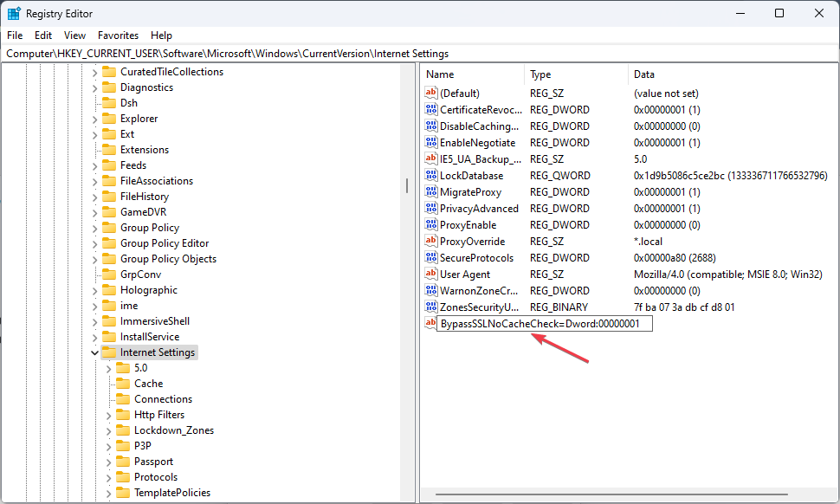Screen dimensions: 840x504
Task: Select the TemplatePolicies tree item
Action: (172, 493)
